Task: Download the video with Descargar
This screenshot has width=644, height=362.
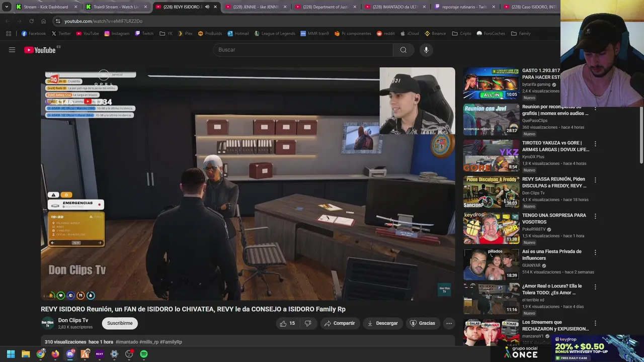Action: coord(382,323)
